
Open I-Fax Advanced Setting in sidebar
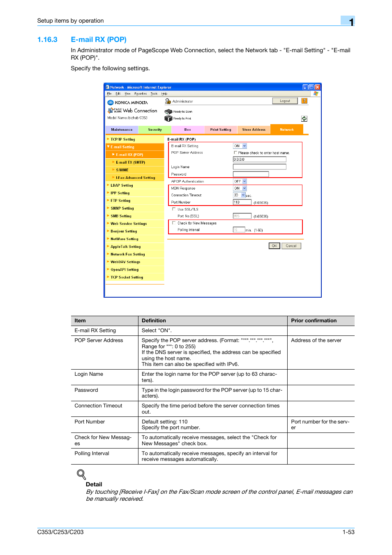click(x=135, y=178)
